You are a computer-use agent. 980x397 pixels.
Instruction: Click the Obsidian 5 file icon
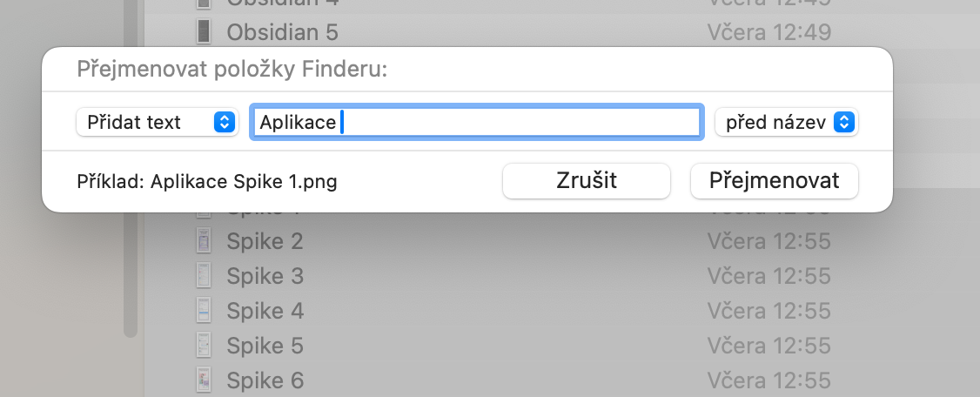[204, 32]
